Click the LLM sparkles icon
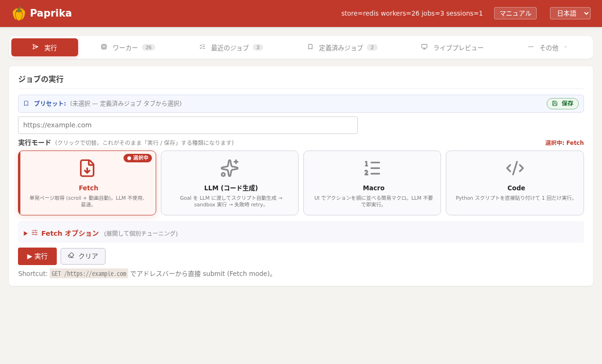Viewport: 602px width, 364px height. point(230,168)
